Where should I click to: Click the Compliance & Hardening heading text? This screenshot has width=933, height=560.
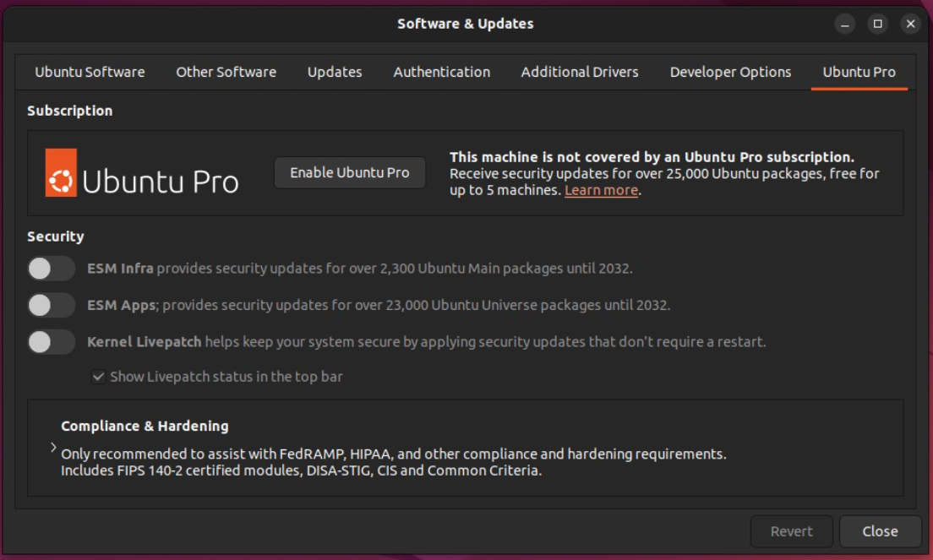point(145,427)
